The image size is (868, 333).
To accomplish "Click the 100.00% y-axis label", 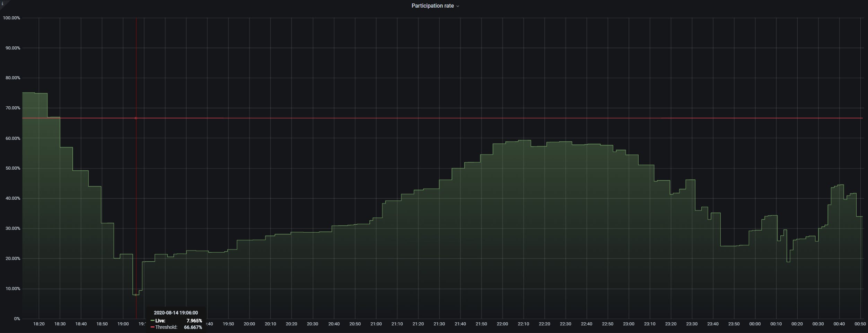I will 11,18.
